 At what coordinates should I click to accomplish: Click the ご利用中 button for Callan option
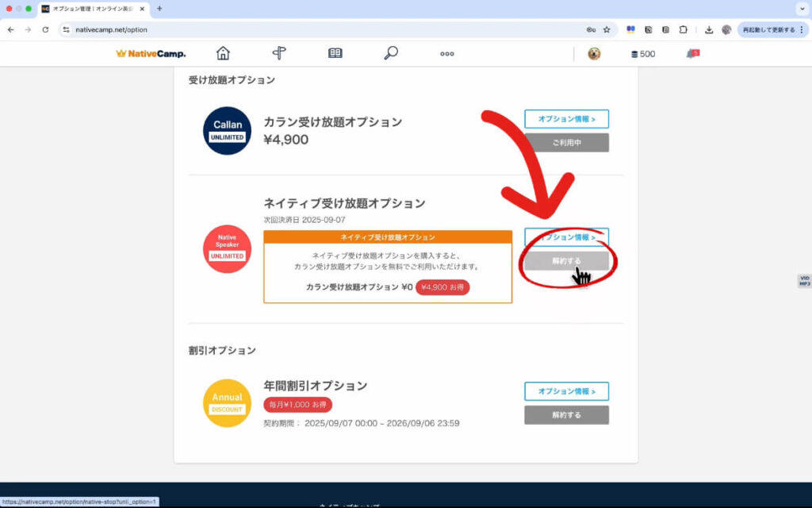tap(566, 143)
